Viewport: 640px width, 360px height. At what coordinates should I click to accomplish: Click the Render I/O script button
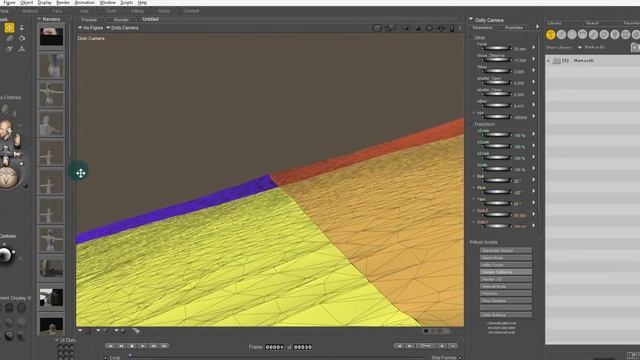[506, 279]
